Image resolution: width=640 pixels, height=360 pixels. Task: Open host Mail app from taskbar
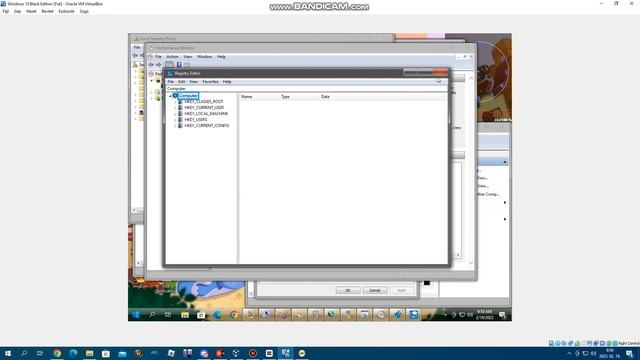122,353
